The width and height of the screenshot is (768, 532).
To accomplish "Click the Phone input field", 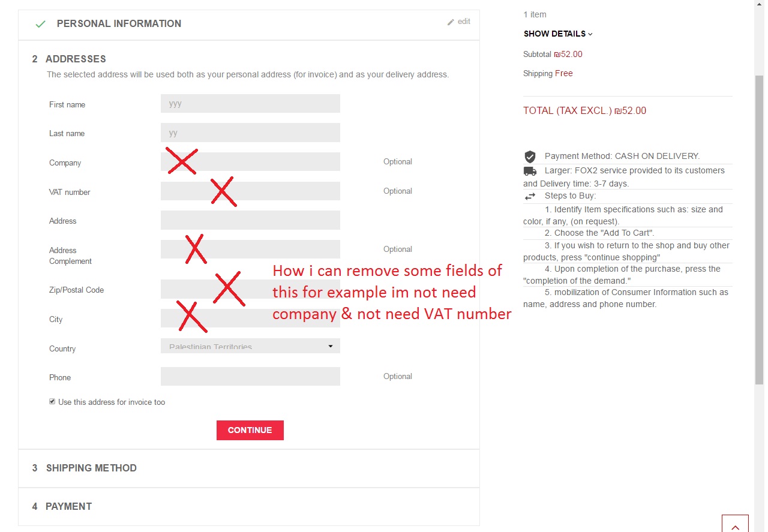I will pyautogui.click(x=250, y=377).
